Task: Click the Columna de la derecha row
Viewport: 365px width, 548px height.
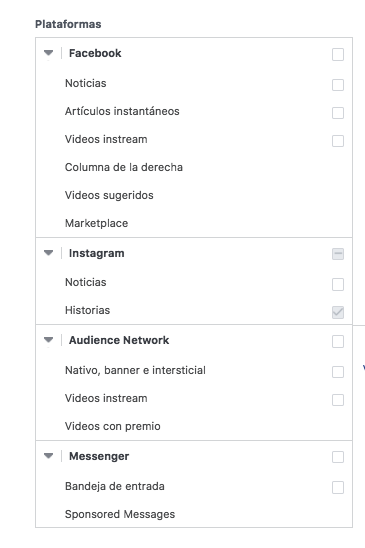Action: tap(194, 167)
